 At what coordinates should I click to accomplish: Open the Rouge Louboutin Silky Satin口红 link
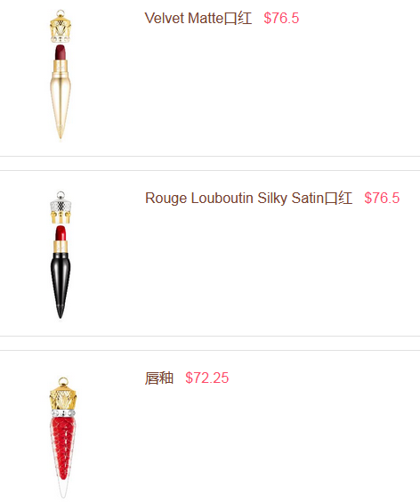(x=248, y=198)
